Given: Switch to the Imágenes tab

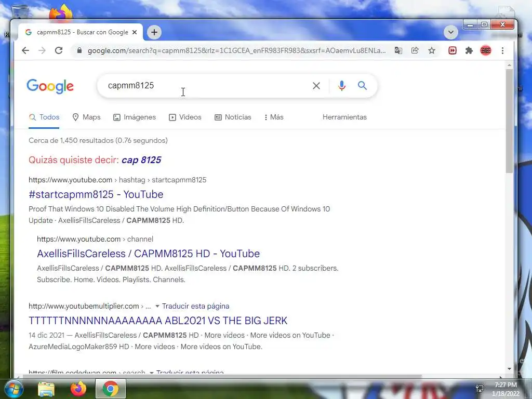Looking at the screenshot, I should click(135, 117).
